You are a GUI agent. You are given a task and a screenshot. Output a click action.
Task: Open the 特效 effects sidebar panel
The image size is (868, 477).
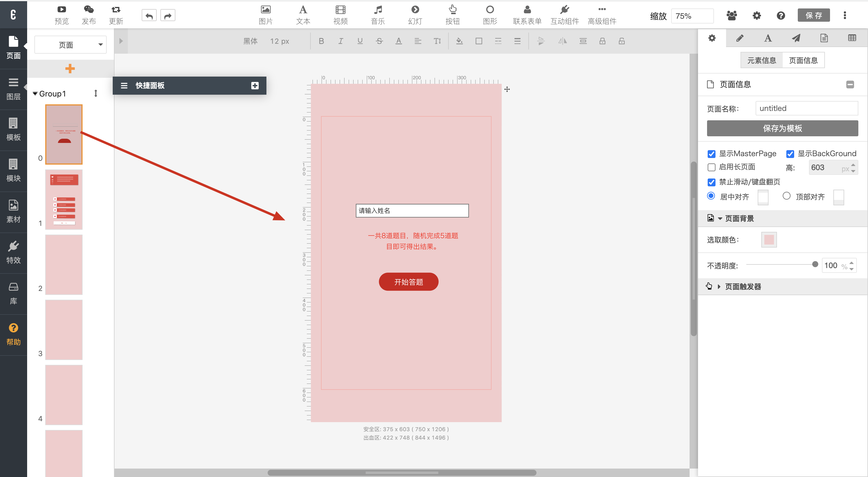[x=14, y=252]
